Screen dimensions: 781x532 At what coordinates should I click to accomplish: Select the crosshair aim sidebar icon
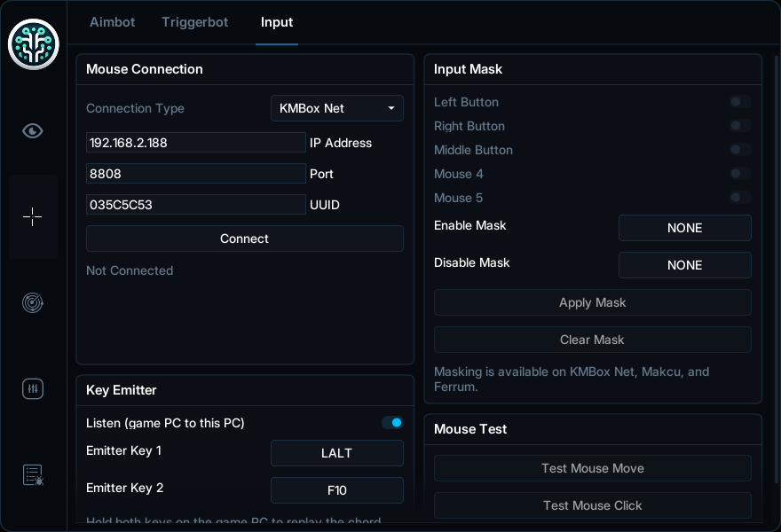(32, 217)
